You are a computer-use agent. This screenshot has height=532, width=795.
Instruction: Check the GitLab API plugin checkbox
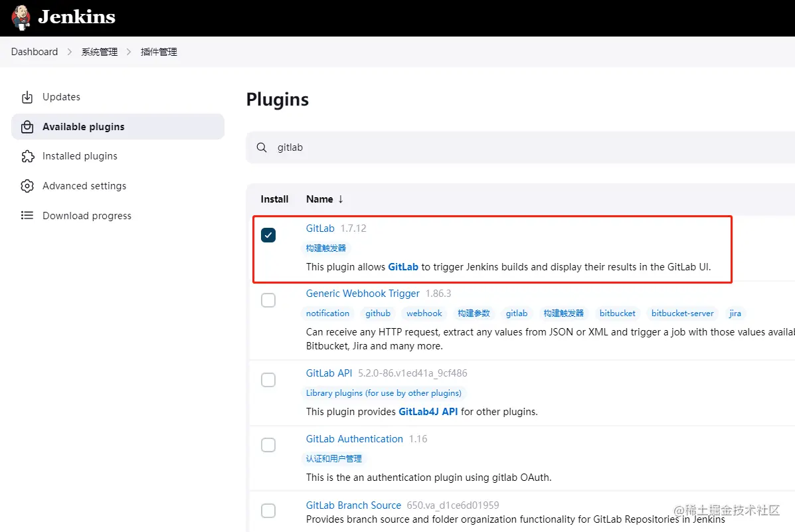[268, 380]
